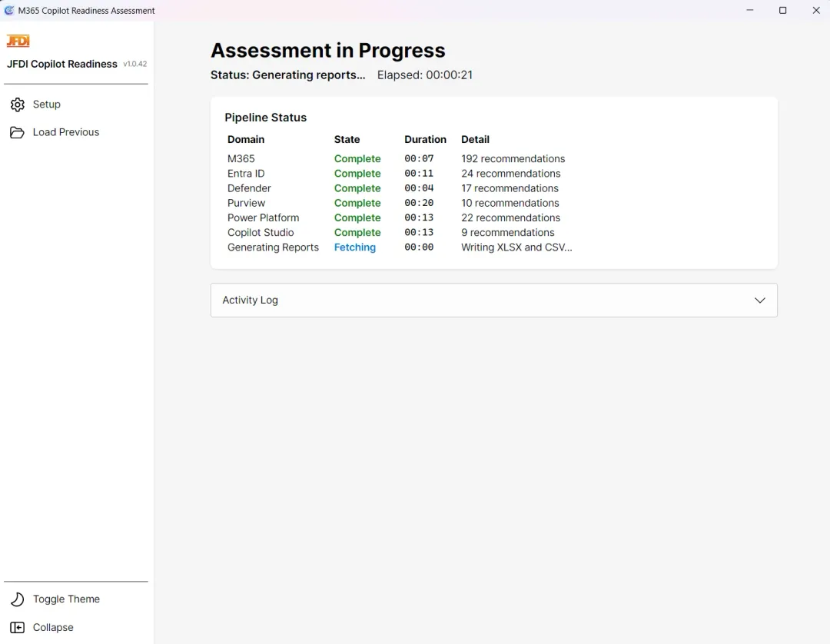Click the app icon in title bar
830x644 pixels.
click(x=9, y=10)
